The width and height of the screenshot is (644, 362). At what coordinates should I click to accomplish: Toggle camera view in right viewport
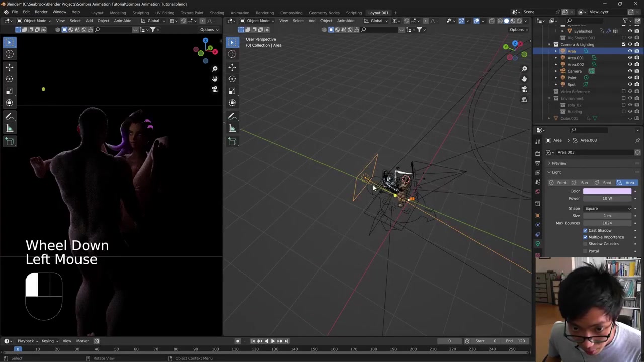tap(524, 89)
